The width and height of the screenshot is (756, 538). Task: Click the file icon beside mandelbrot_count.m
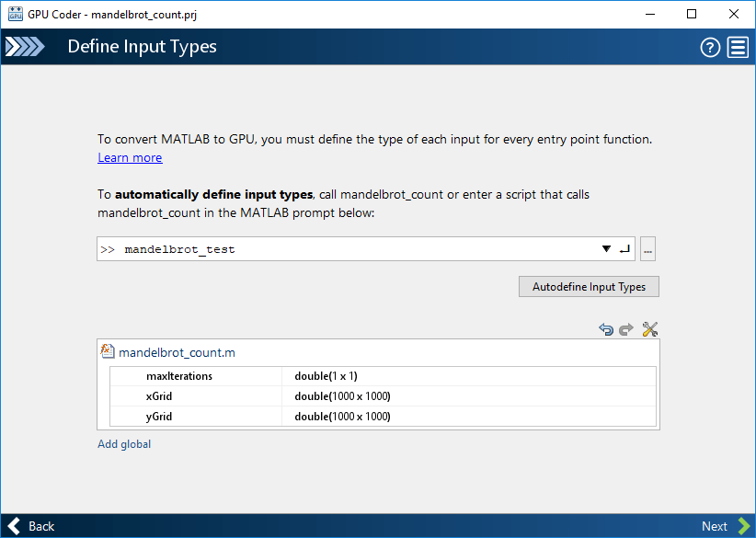click(108, 350)
